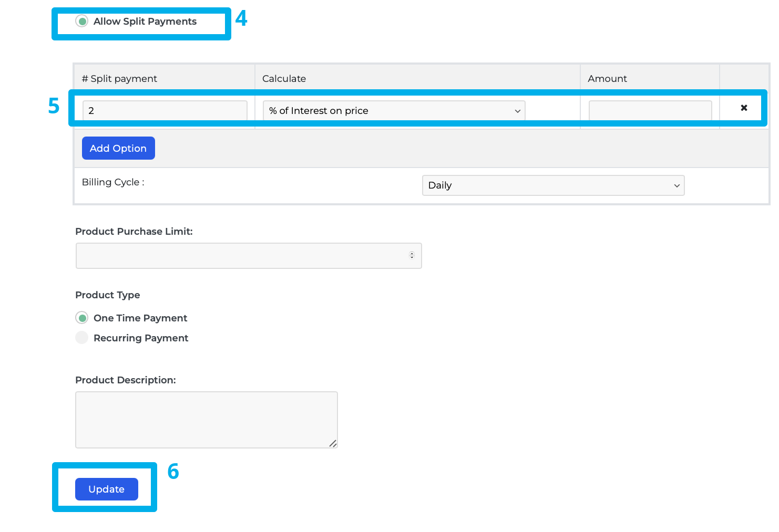Click the empty Amount field
The height and width of the screenshot is (532, 779).
click(650, 110)
